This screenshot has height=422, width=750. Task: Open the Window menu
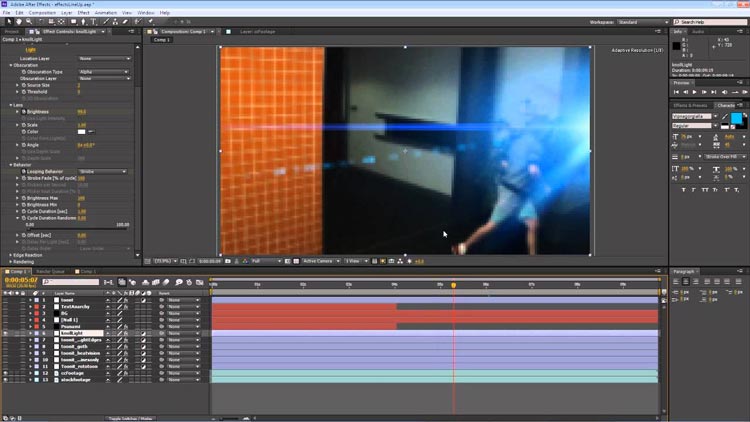click(x=146, y=13)
